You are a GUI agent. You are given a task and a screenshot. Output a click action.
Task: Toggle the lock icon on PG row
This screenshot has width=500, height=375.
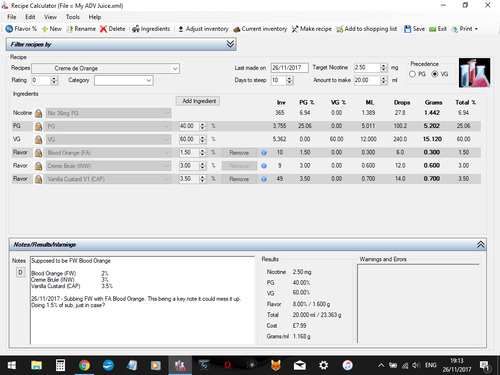click(x=38, y=126)
